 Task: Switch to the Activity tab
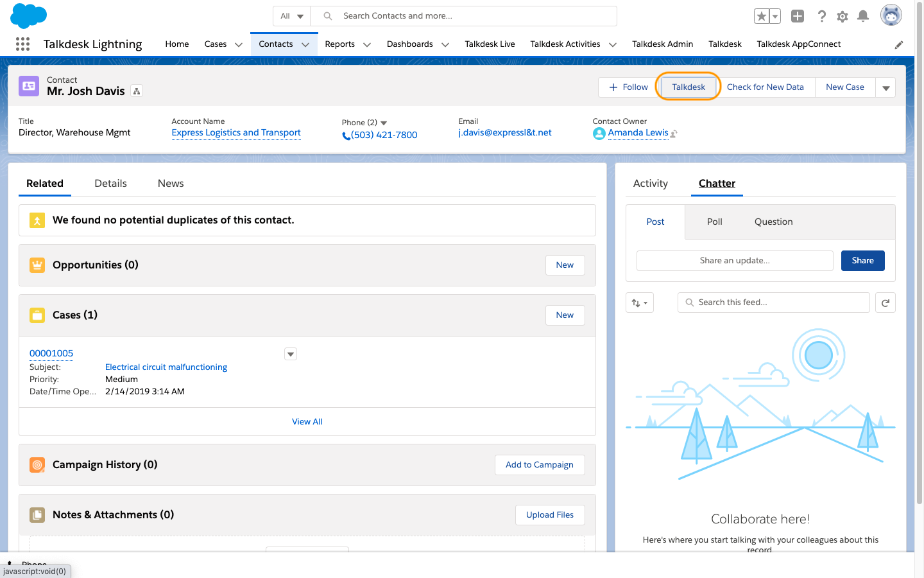651,184
